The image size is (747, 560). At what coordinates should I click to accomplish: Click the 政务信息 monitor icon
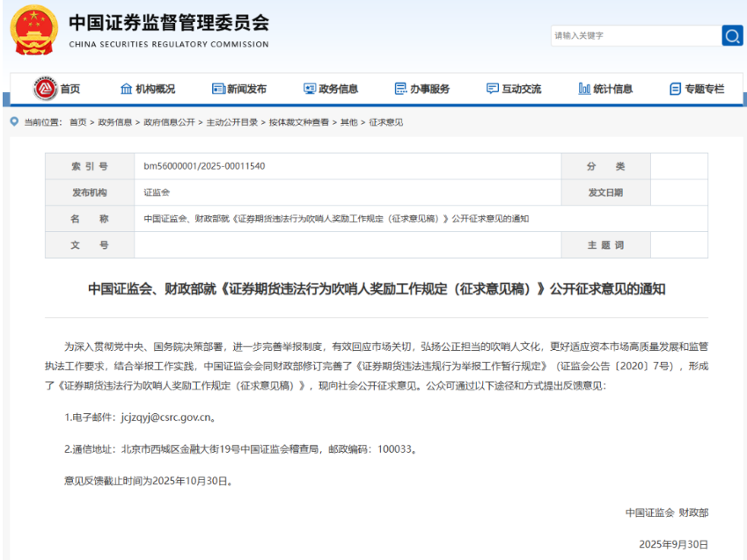tap(310, 89)
